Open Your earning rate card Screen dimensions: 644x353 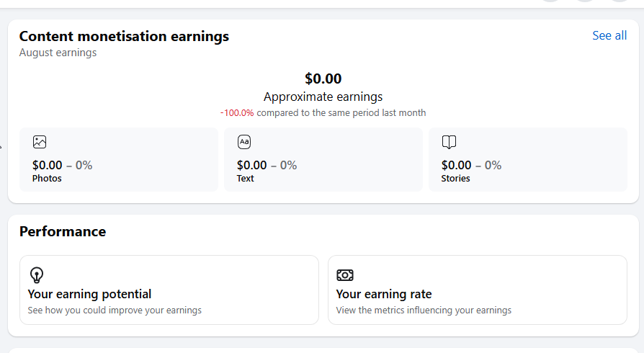coord(478,290)
